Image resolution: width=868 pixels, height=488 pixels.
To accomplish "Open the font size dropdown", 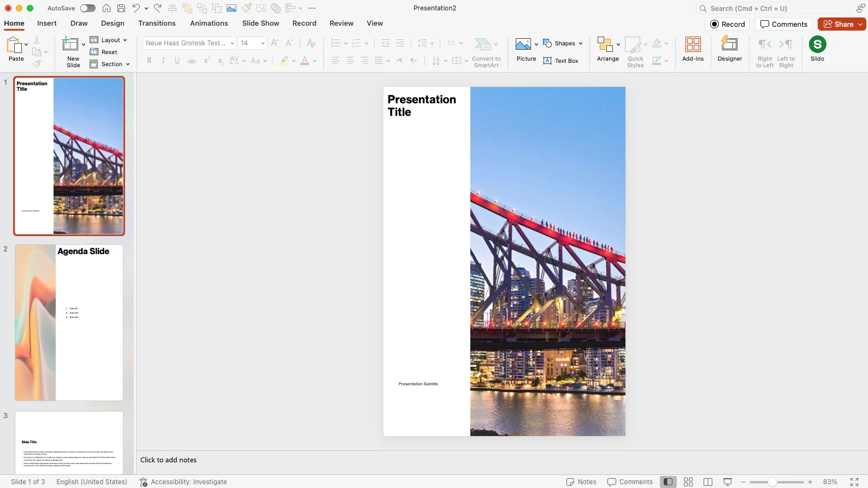I will tap(263, 43).
